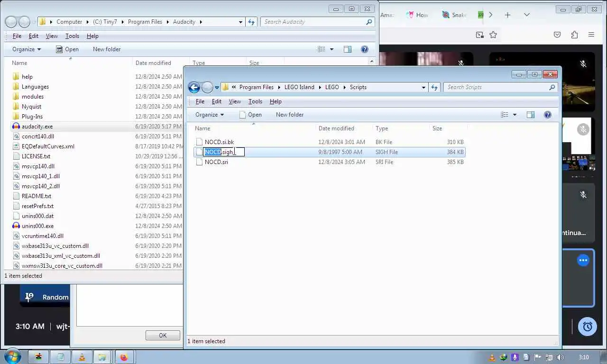Image resolution: width=607 pixels, height=364 pixels.
Task: Open the Edit menu in Scripts window
Action: click(217, 101)
